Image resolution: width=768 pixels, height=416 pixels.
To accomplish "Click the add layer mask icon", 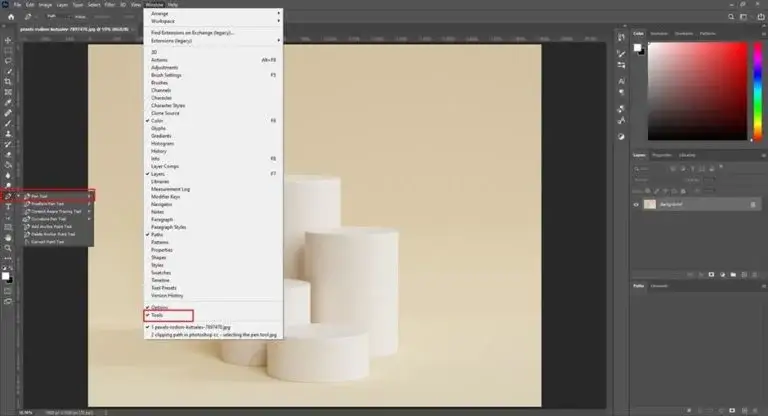I will [712, 274].
